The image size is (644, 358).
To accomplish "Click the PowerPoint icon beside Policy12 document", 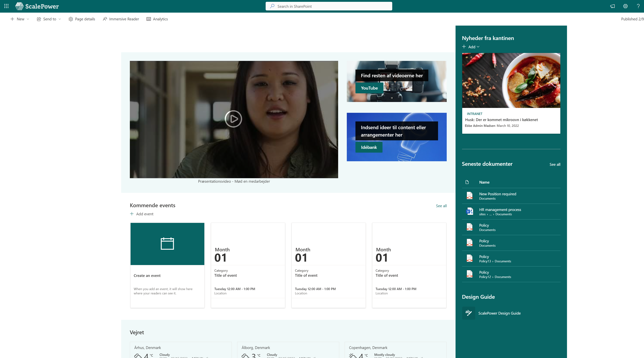I will click(470, 274).
